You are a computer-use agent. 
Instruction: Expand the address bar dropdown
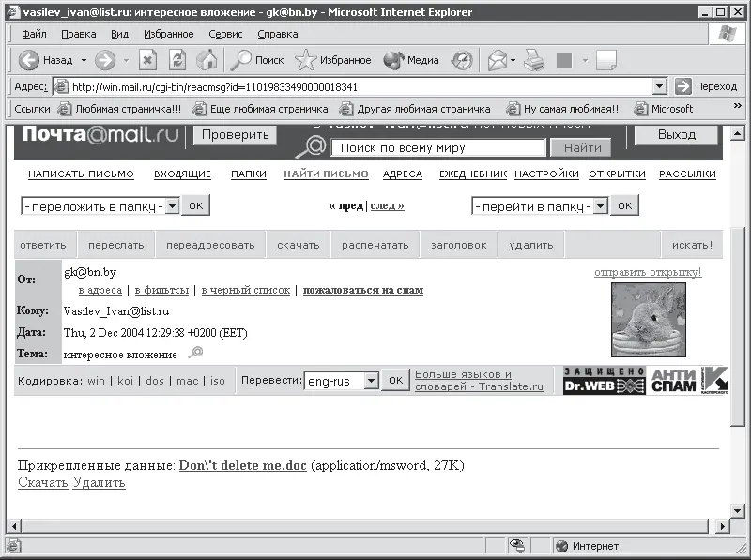(x=660, y=86)
